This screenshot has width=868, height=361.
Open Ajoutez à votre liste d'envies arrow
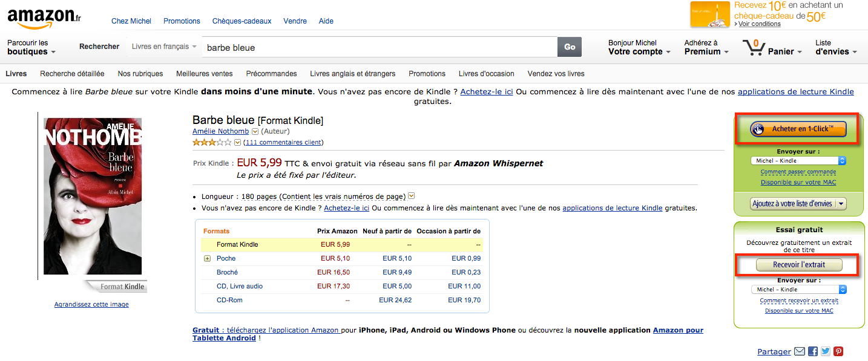[841, 204]
